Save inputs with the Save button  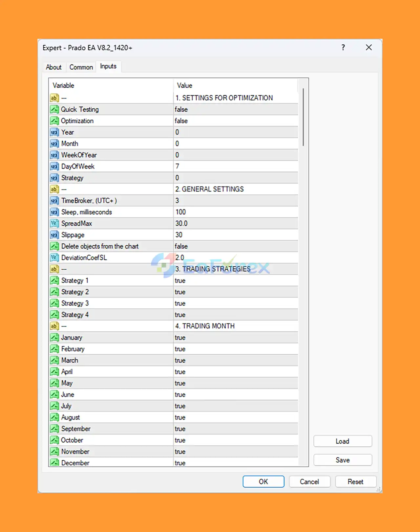(343, 460)
